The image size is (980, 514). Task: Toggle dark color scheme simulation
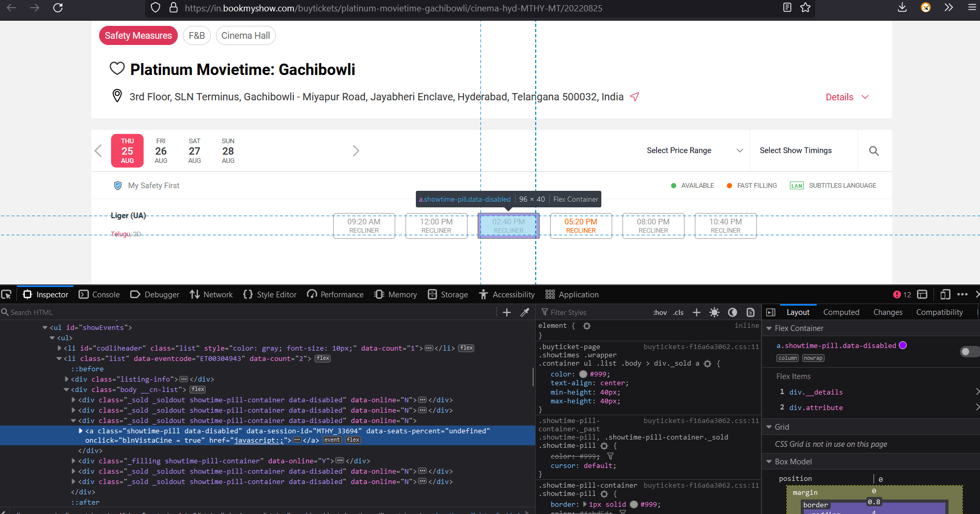733,312
